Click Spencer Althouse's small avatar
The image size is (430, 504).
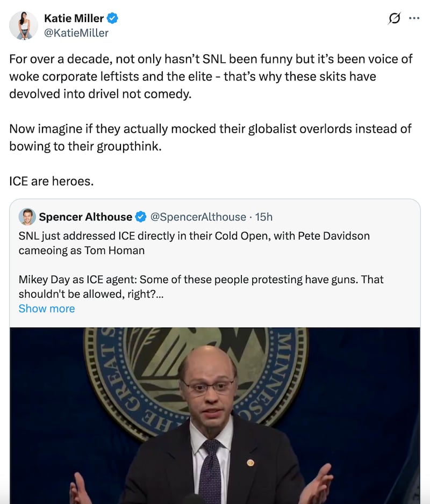click(x=27, y=217)
